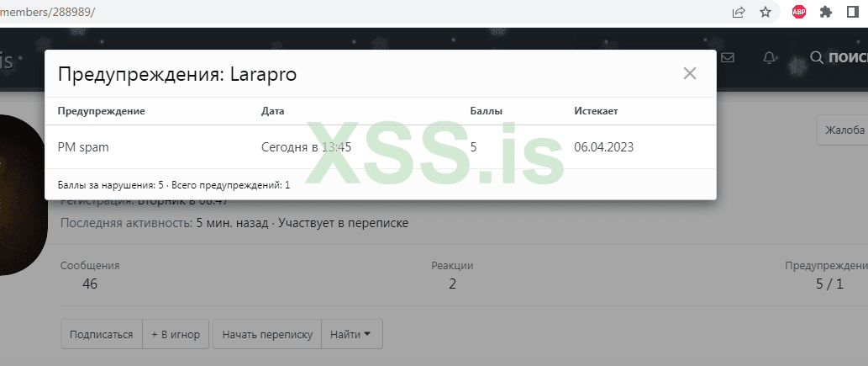Open the mail envelope inbox icon
868x366 pixels.
pyautogui.click(x=728, y=57)
